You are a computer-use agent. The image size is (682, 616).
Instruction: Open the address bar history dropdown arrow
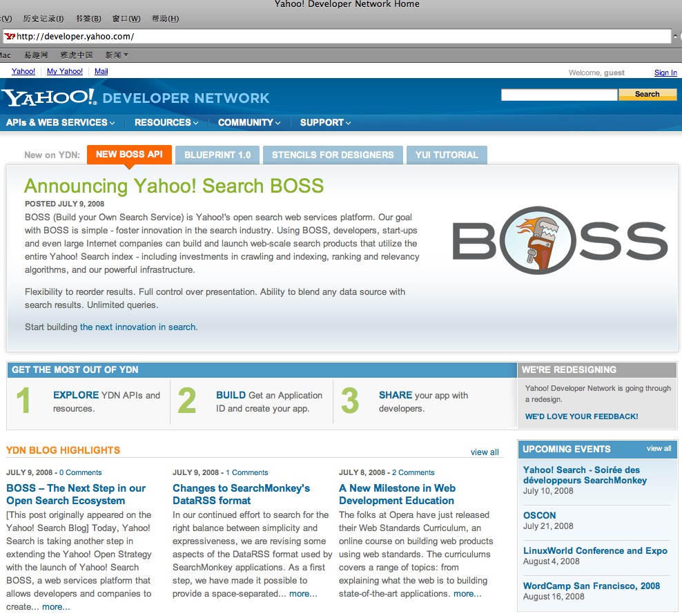(676, 36)
